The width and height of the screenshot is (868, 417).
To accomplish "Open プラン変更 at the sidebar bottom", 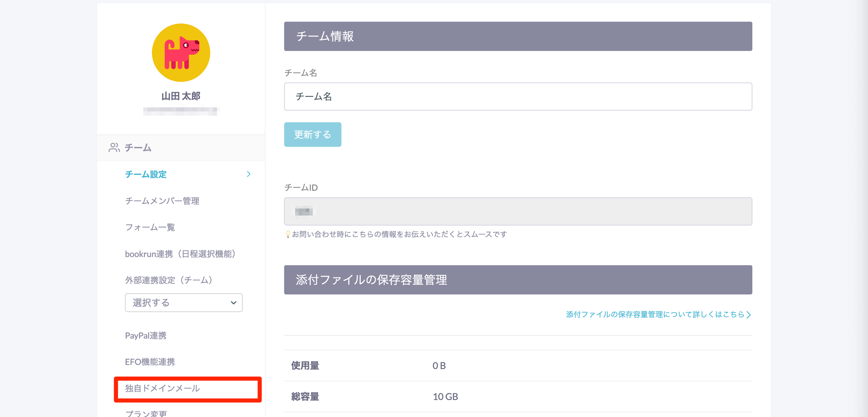I will point(146,413).
